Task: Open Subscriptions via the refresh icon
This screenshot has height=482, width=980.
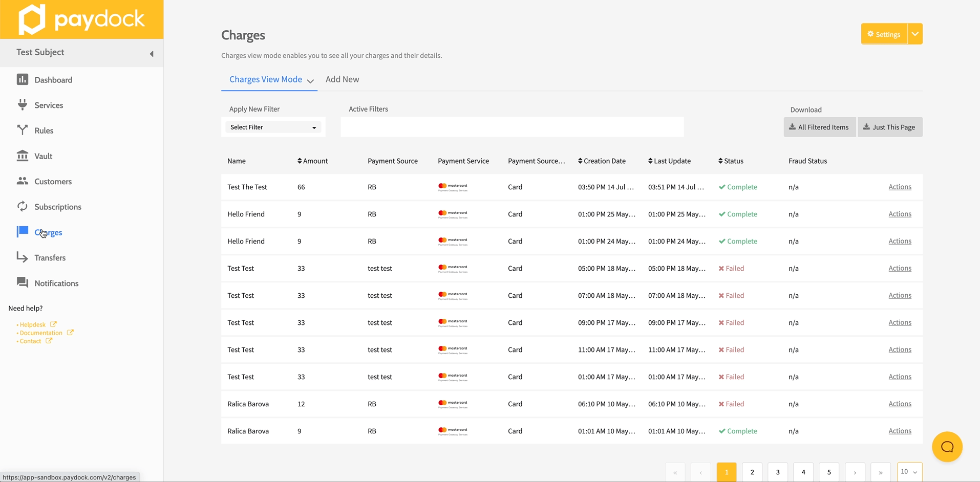Action: [x=22, y=206]
